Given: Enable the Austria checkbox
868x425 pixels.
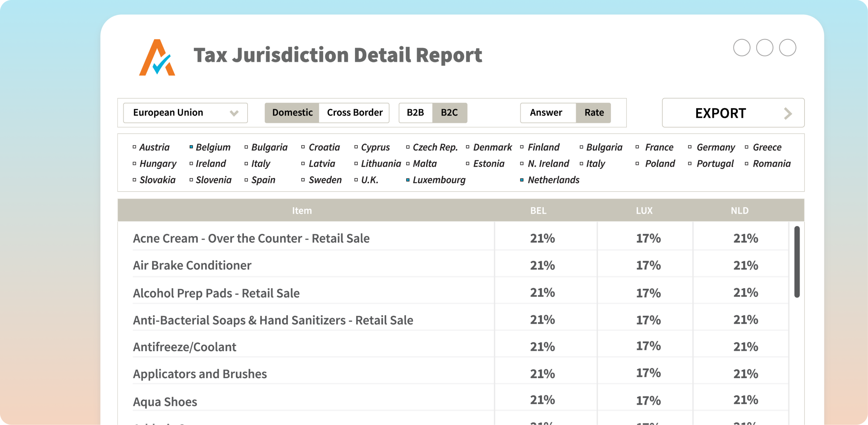Looking at the screenshot, I should pos(134,147).
